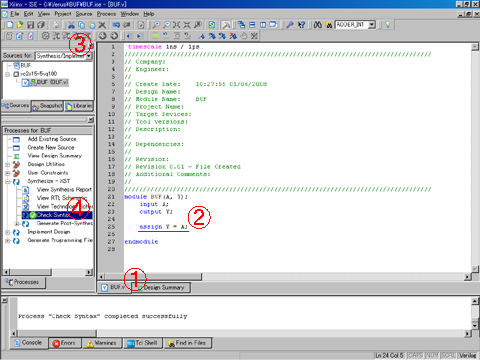Open the Source menu
Image resolution: width=480 pixels, height=360 pixels.
point(84,14)
